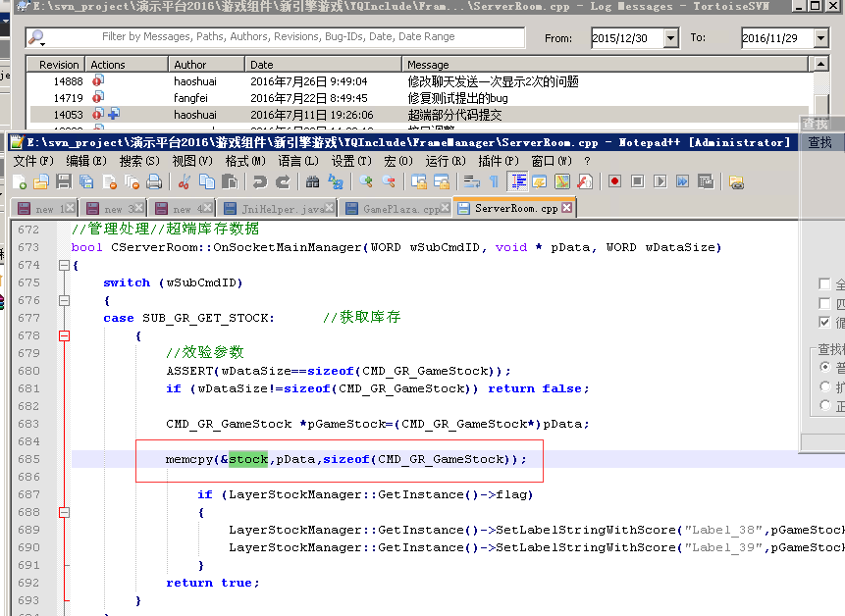Click the Close All documents icon
Screen dimensions: 845x616
click(132, 182)
